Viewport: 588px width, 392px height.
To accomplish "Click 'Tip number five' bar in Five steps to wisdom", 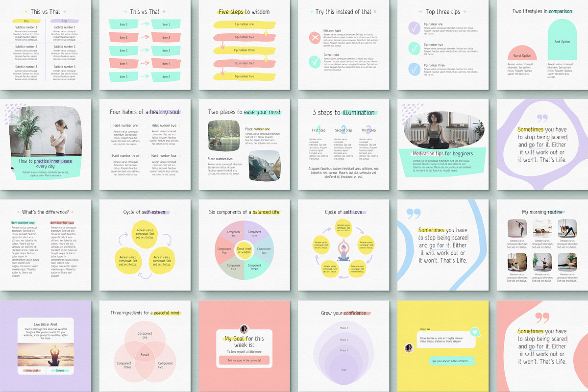I will click(x=244, y=76).
